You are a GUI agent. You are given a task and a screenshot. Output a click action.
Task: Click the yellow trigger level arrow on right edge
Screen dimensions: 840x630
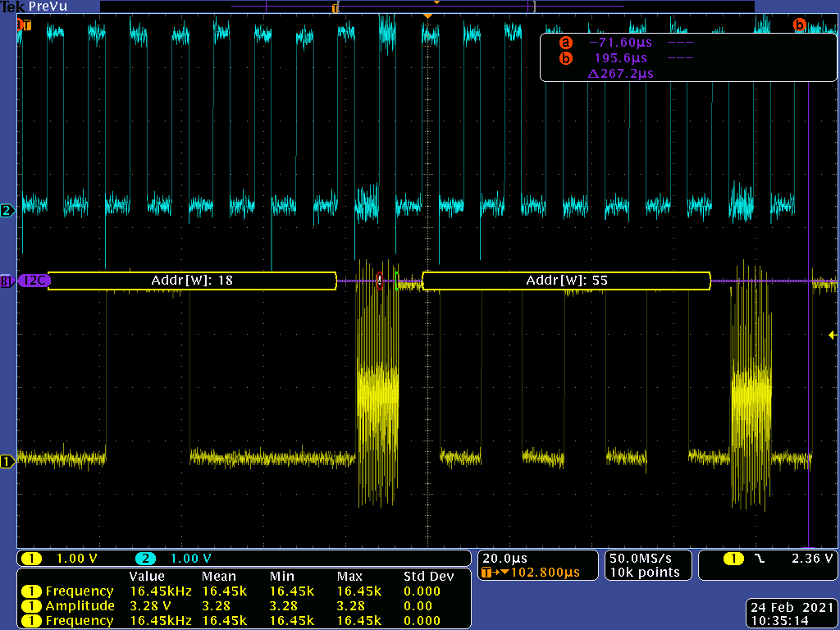pyautogui.click(x=832, y=335)
